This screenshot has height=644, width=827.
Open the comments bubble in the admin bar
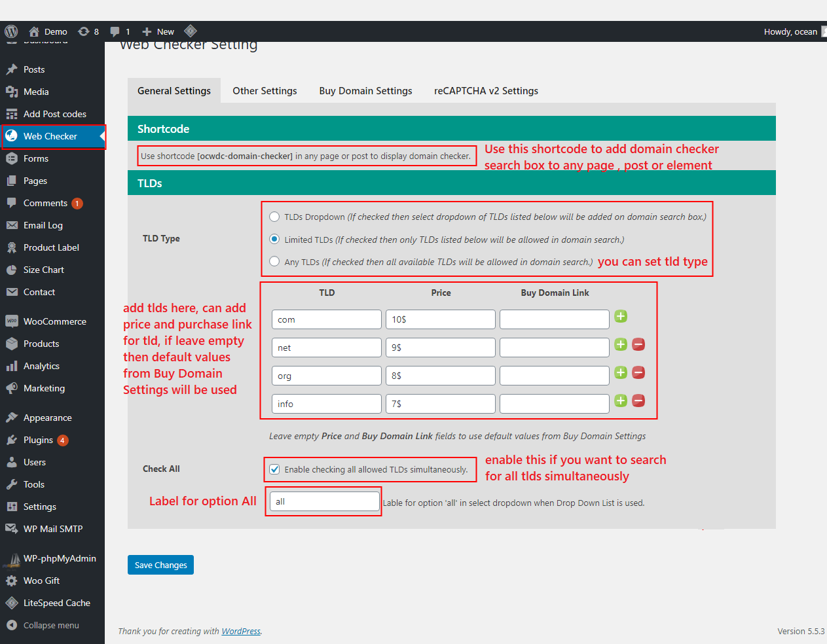(x=115, y=31)
